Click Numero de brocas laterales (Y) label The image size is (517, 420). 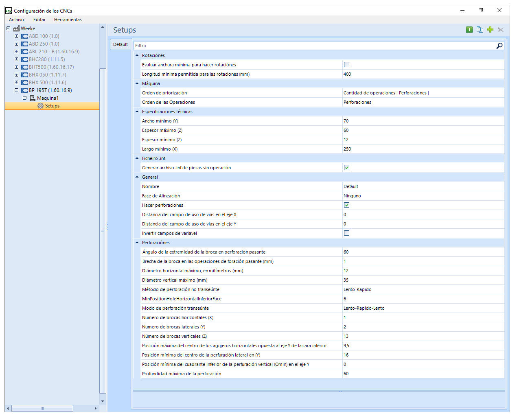click(173, 327)
